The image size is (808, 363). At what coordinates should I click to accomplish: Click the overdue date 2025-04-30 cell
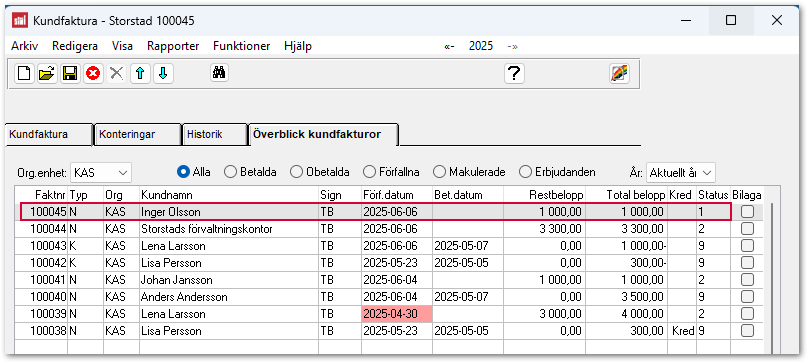[x=397, y=314]
